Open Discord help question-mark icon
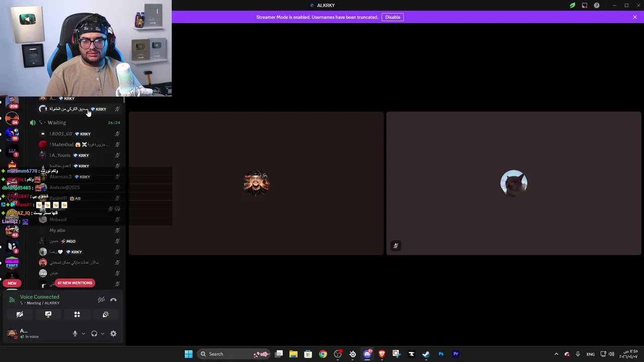The height and width of the screenshot is (362, 644). 597,6
